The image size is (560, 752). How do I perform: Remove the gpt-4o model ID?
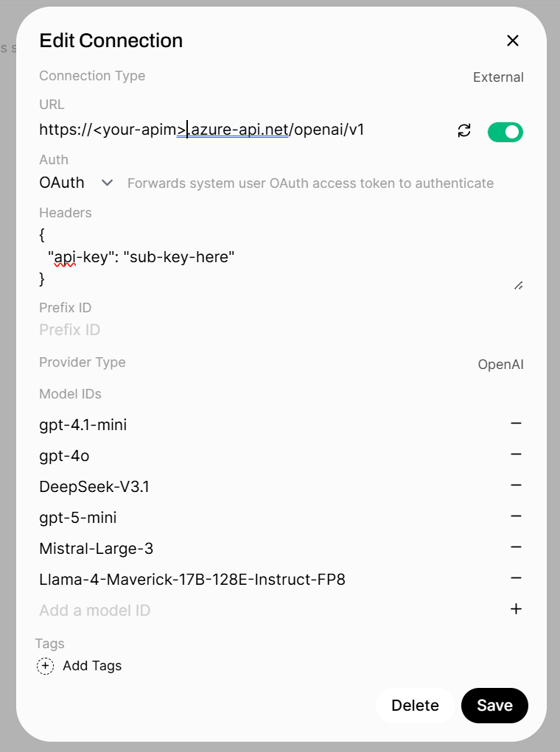tap(516, 454)
